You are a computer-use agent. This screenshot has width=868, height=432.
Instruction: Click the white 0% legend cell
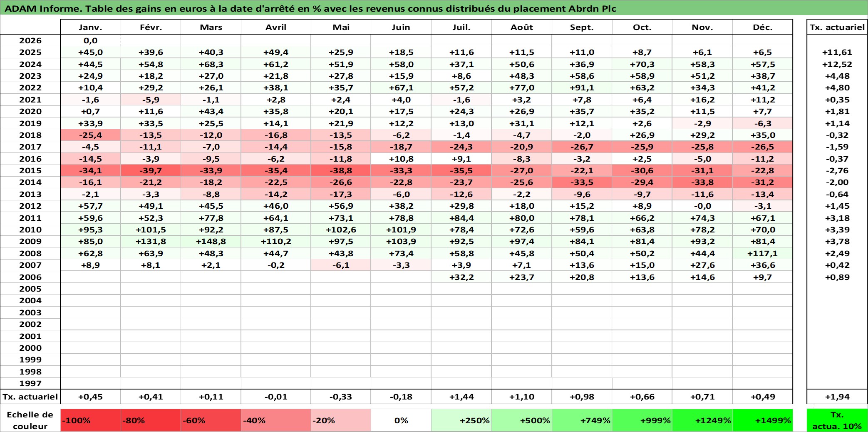point(401,420)
